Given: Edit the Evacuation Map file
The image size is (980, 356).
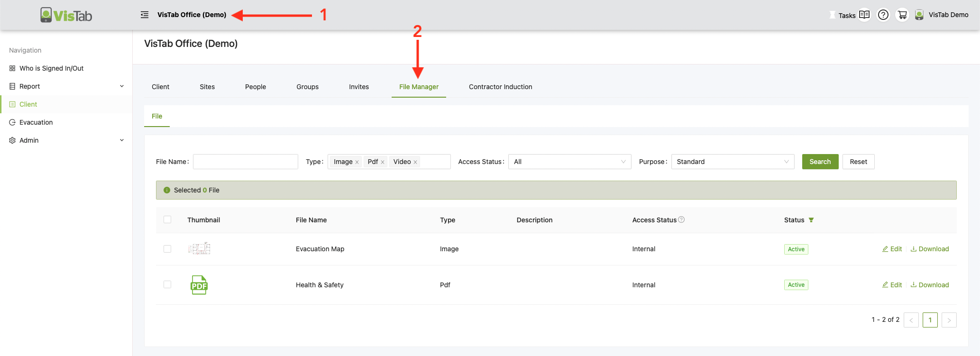Looking at the screenshot, I should click(x=892, y=249).
